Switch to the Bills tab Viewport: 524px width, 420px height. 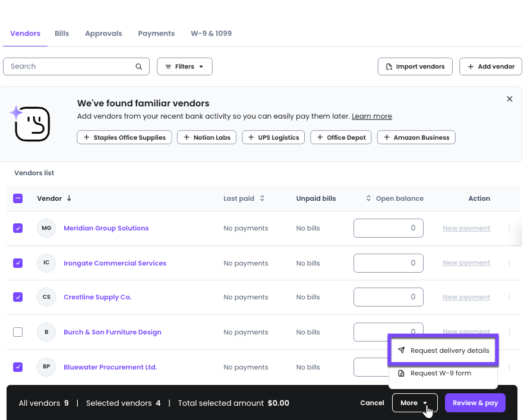pyautogui.click(x=62, y=33)
